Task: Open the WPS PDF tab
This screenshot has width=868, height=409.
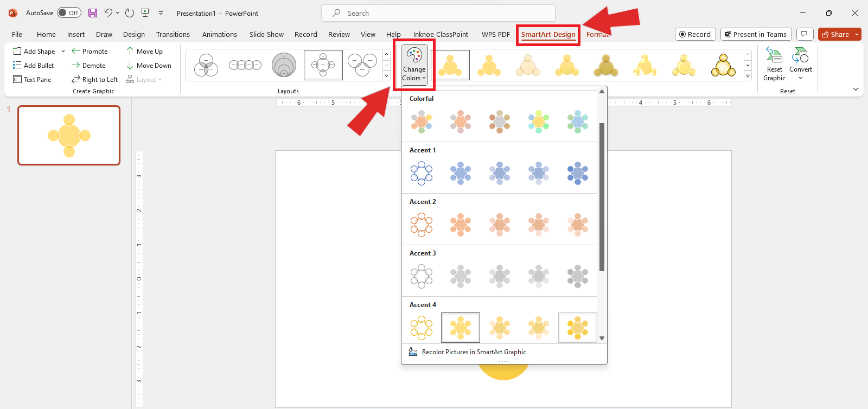Action: 496,34
